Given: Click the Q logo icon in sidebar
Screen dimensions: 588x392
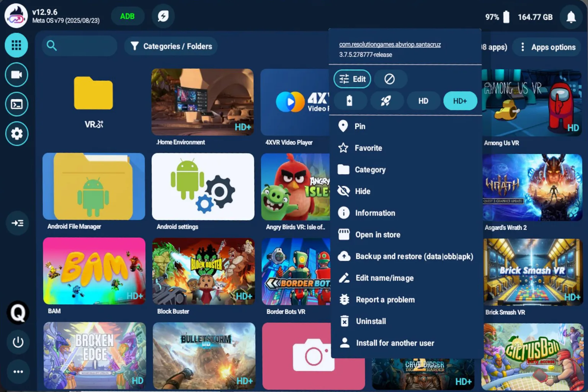Looking at the screenshot, I should (x=18, y=313).
